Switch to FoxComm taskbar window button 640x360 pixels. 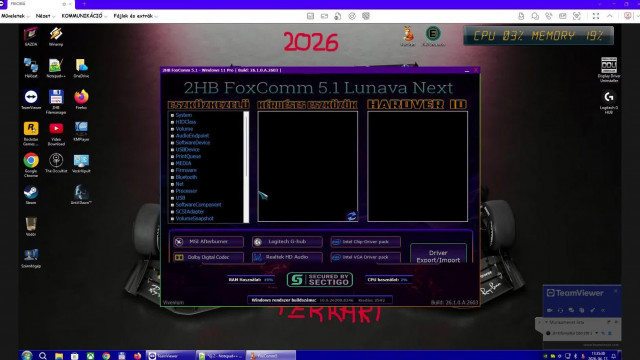(x=270, y=356)
